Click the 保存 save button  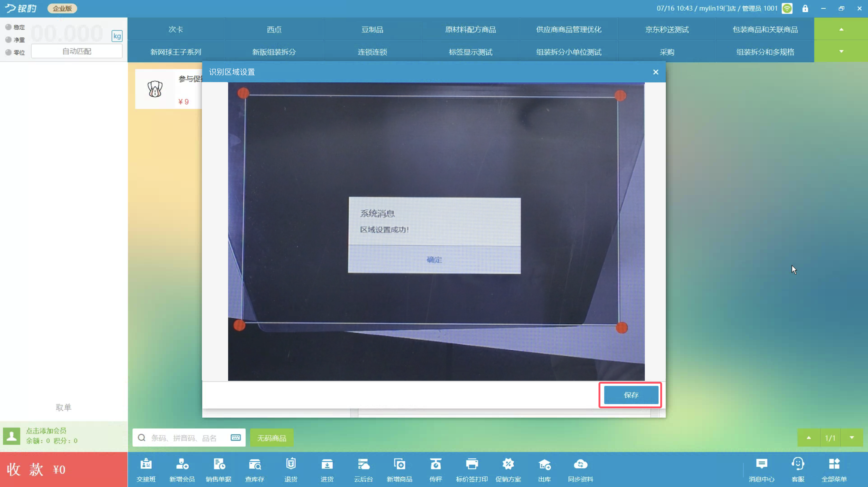(x=631, y=395)
